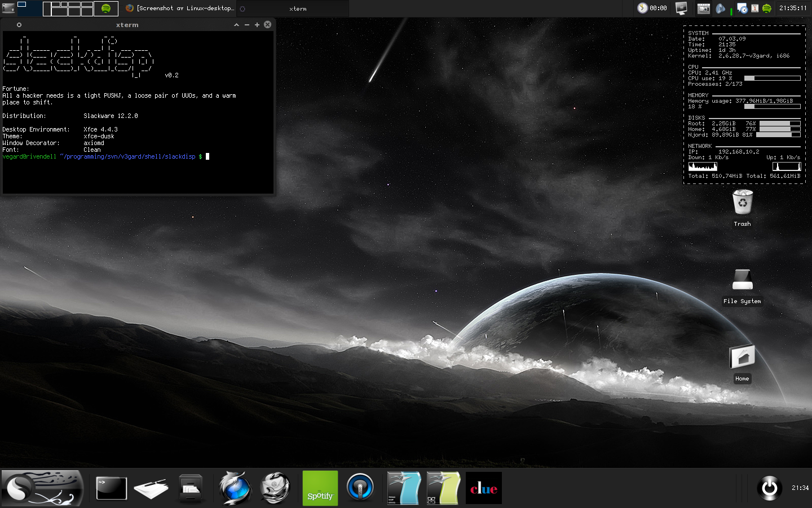
Task: Click the "xfce-dusk" theme text
Action: tap(99, 136)
